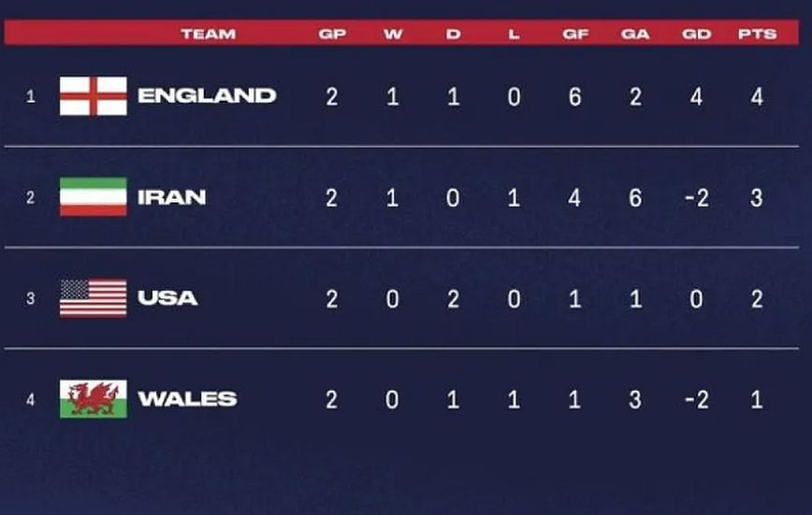Open the WALES team name

coord(187,399)
